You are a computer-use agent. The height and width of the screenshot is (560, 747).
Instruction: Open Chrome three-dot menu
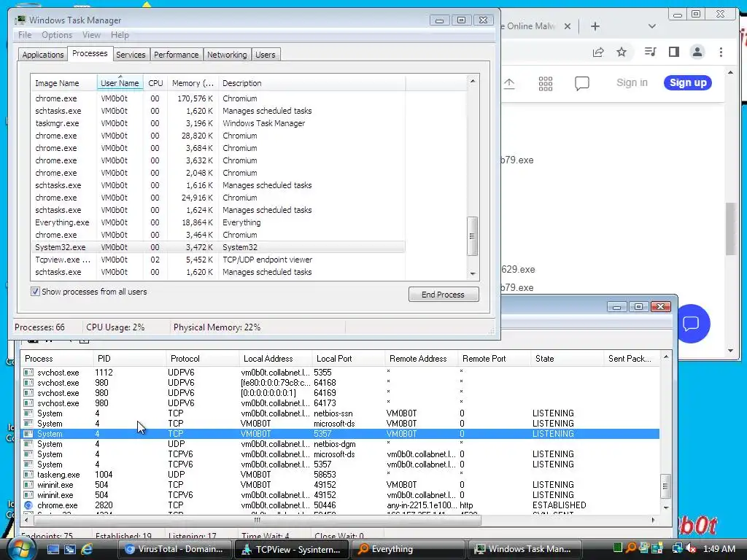pos(721,52)
